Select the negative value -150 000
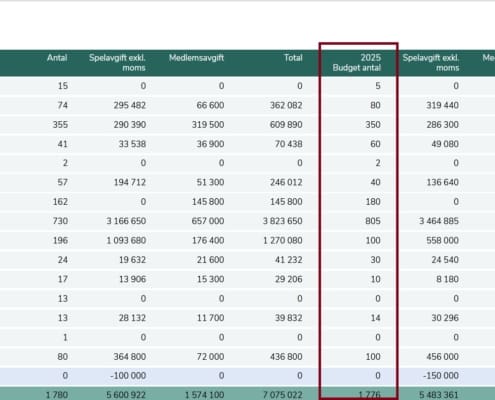The height and width of the screenshot is (400, 495). (441, 376)
